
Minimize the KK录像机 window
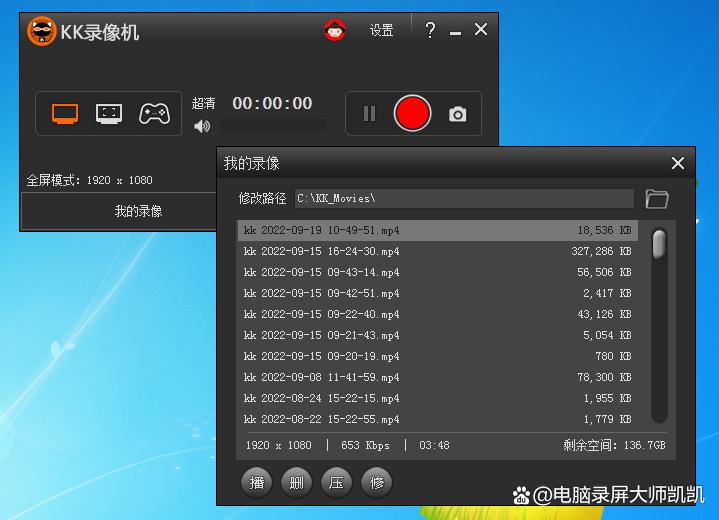(x=455, y=33)
